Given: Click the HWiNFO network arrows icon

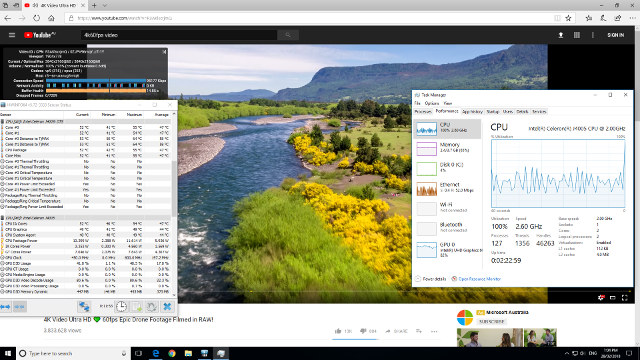Looking at the screenshot, I should (x=84, y=306).
